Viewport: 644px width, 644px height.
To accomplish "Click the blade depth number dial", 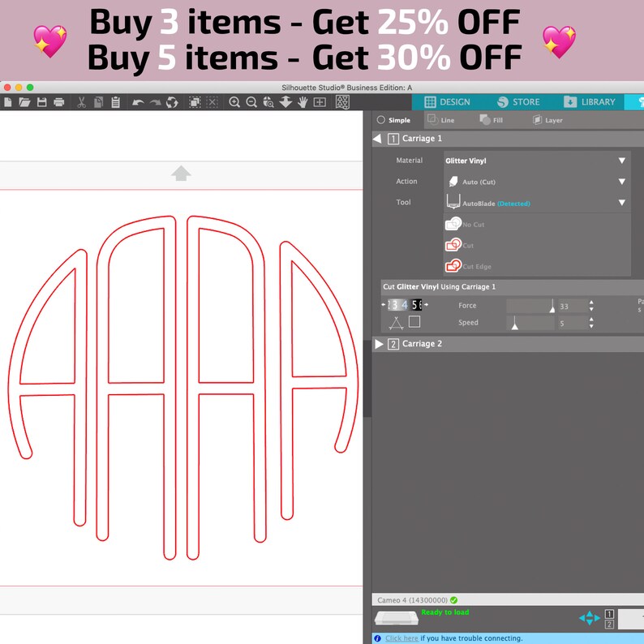I will (x=405, y=304).
